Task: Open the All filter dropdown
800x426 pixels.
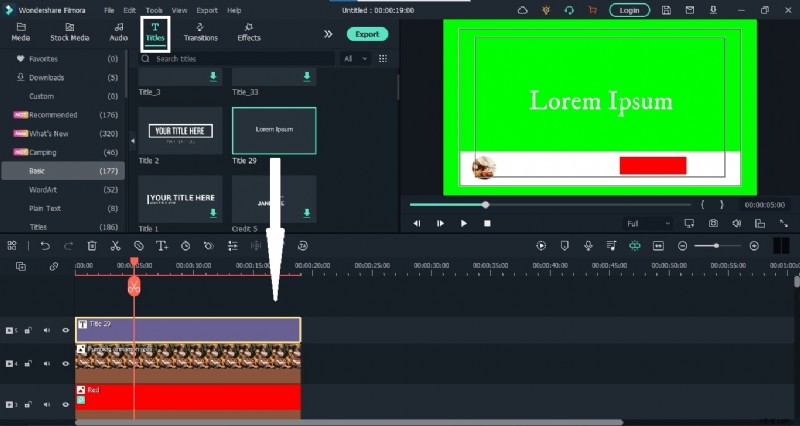Action: (356, 59)
